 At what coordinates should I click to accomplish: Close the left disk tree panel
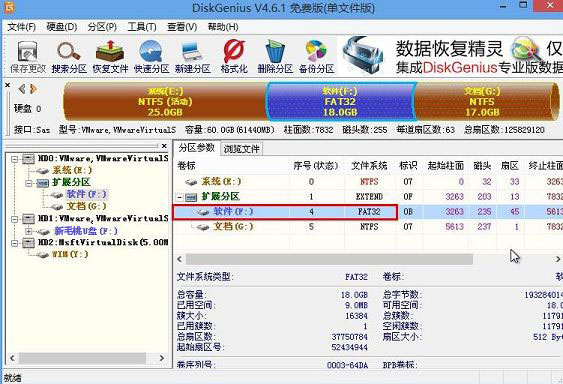click(164, 146)
